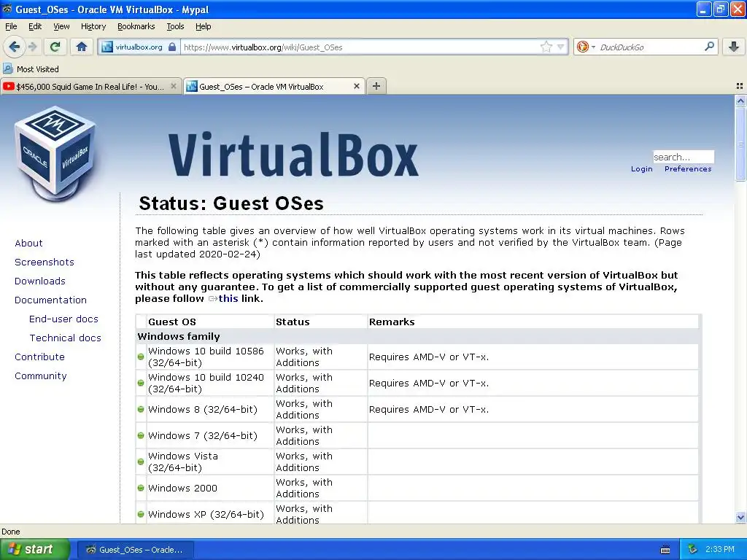
Task: Click green status dot for Windows XP
Action: click(141, 514)
